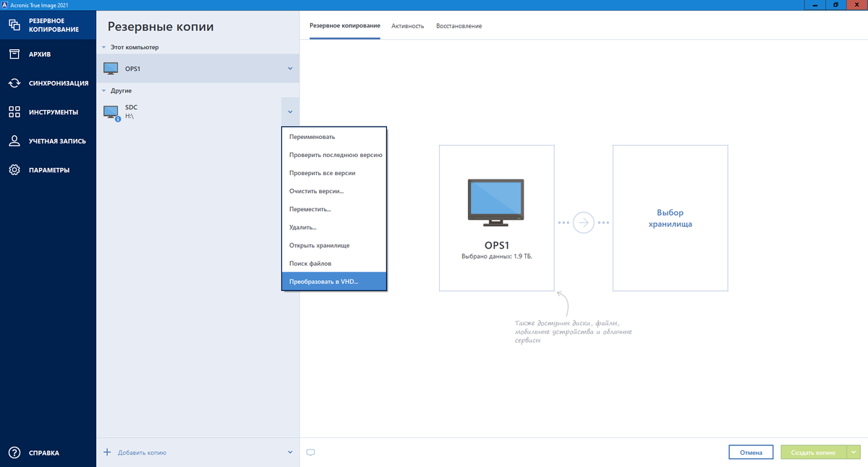The width and height of the screenshot is (868, 467).
Task: Choose Переместить... from menu
Action: click(x=334, y=209)
